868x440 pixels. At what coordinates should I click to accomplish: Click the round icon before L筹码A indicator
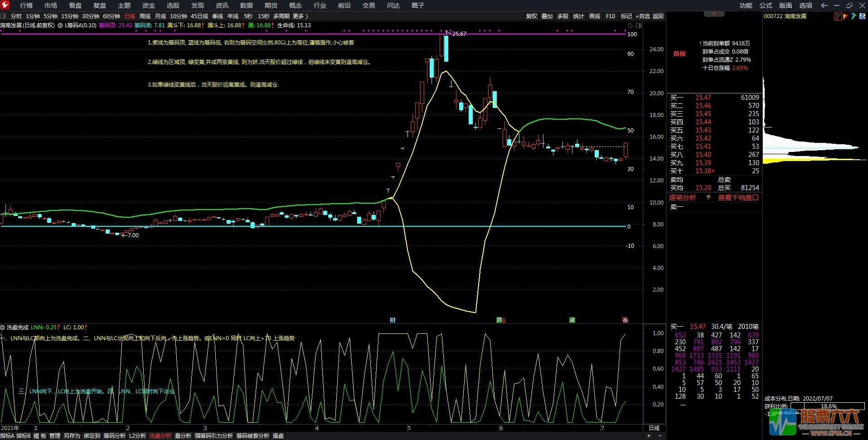point(60,25)
